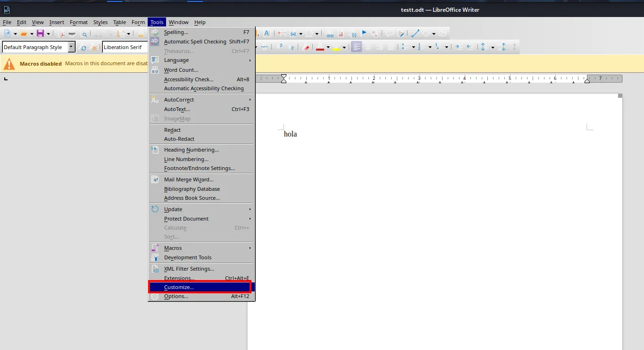Insert a comment using toolbar icon

390,34
